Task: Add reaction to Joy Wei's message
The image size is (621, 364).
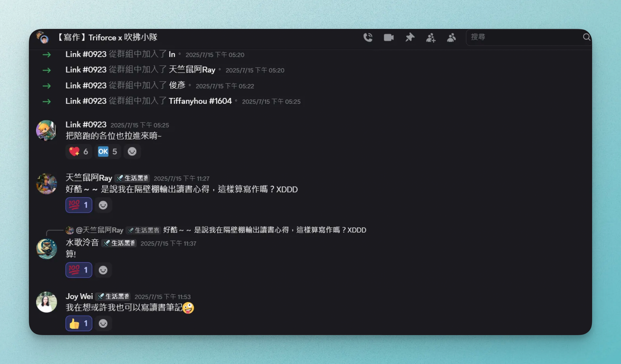Action: coord(103,324)
